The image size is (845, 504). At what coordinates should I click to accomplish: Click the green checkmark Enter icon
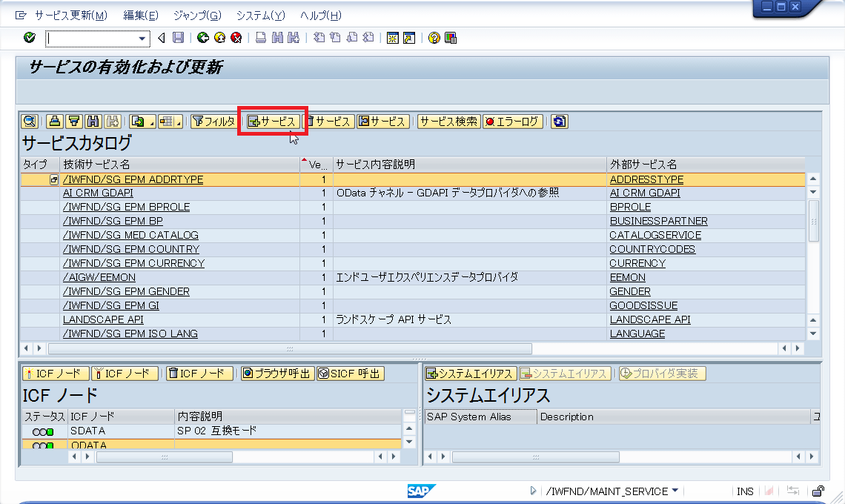coord(30,38)
